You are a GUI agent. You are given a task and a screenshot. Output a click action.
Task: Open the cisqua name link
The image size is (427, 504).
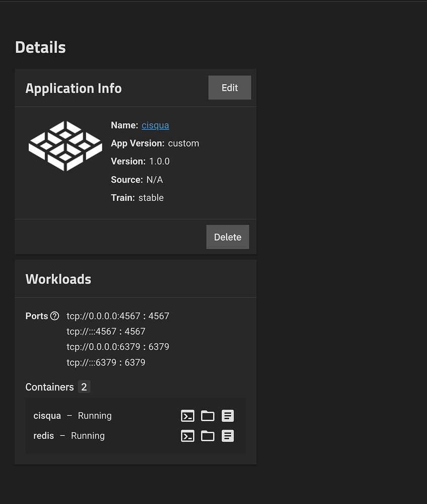(155, 125)
